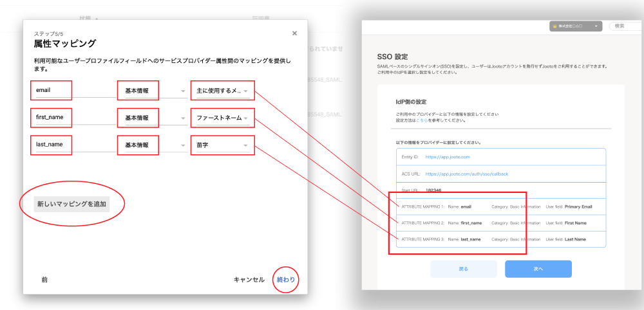Click 次へ button on SSO settings page
The width and height of the screenshot is (644, 310).
click(x=538, y=269)
